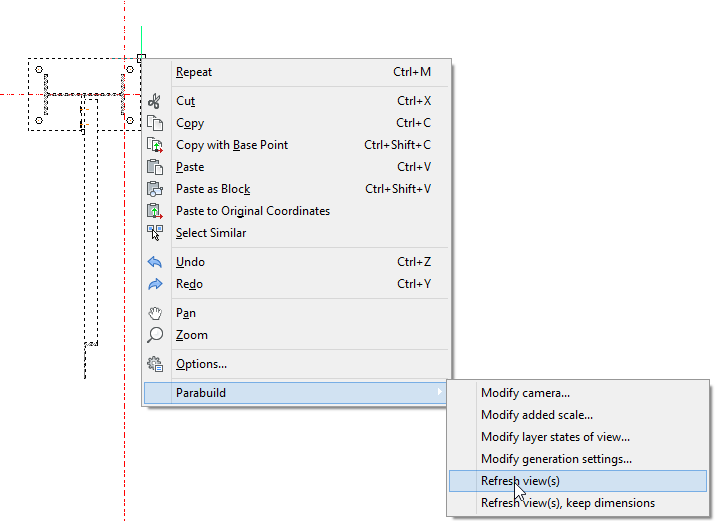Select Modify camera... in submenu
The width and height of the screenshot is (715, 521).
(525, 393)
